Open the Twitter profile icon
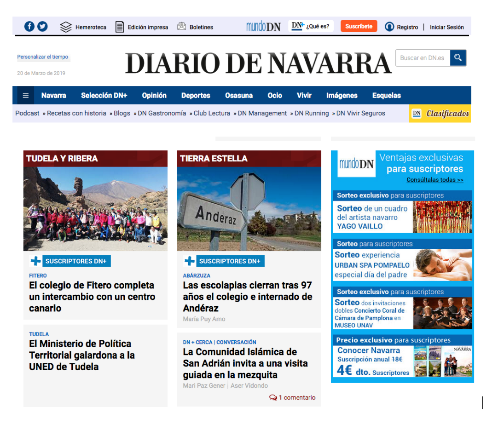The height and width of the screenshot is (424, 504). point(42,26)
